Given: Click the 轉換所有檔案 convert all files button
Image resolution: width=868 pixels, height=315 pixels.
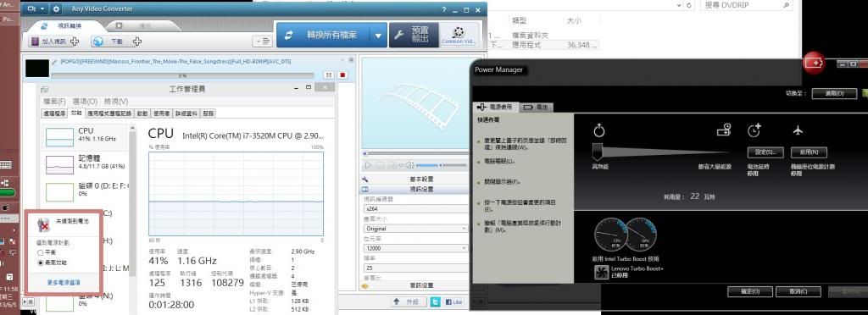Looking at the screenshot, I should pyautogui.click(x=324, y=35).
